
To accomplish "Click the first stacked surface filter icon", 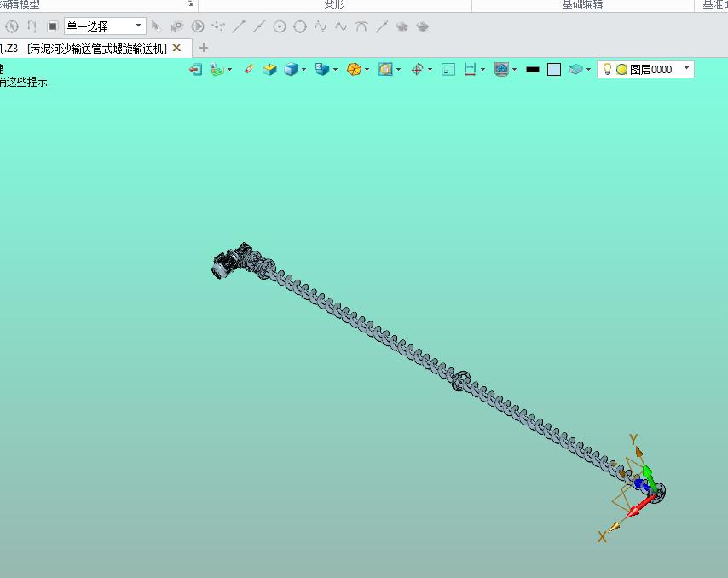I will pyautogui.click(x=402, y=26).
